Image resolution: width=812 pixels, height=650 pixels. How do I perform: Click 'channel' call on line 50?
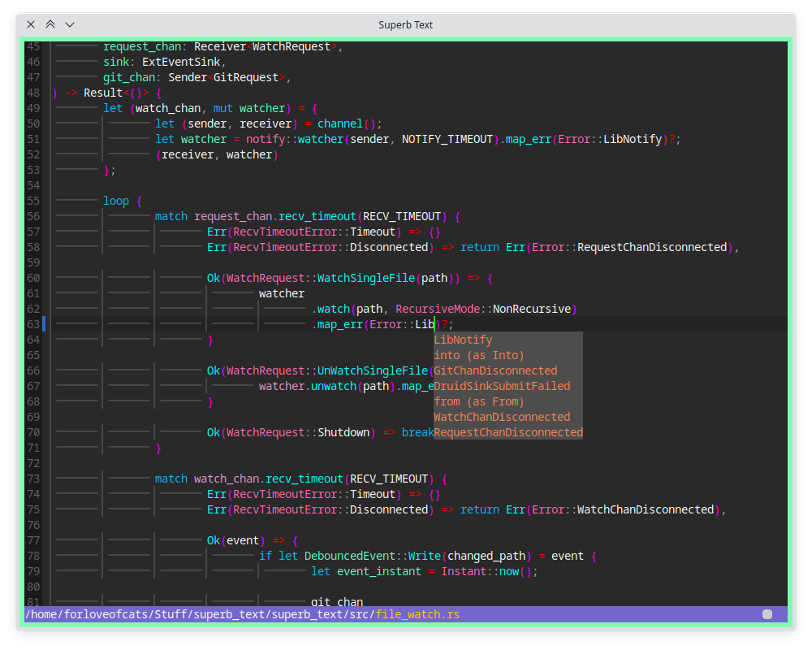click(x=340, y=123)
